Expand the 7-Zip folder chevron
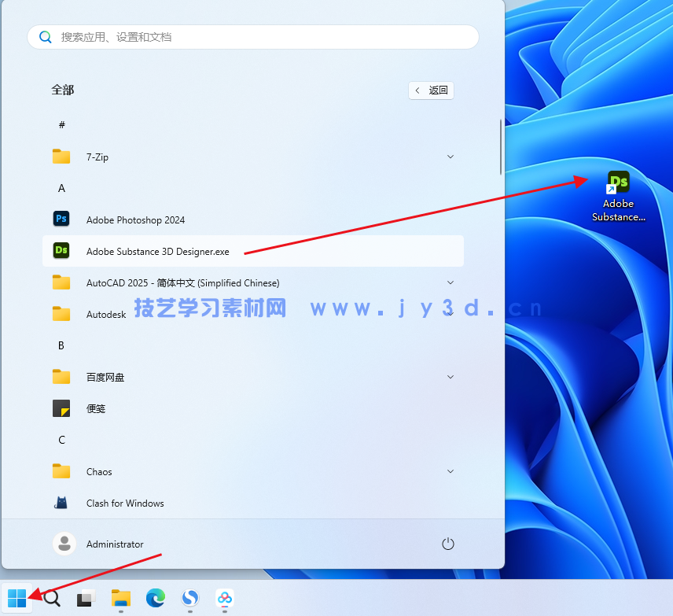 coord(451,157)
